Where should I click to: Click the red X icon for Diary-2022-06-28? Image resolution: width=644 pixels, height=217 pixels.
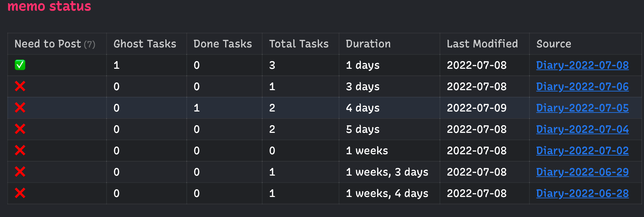coord(20,193)
